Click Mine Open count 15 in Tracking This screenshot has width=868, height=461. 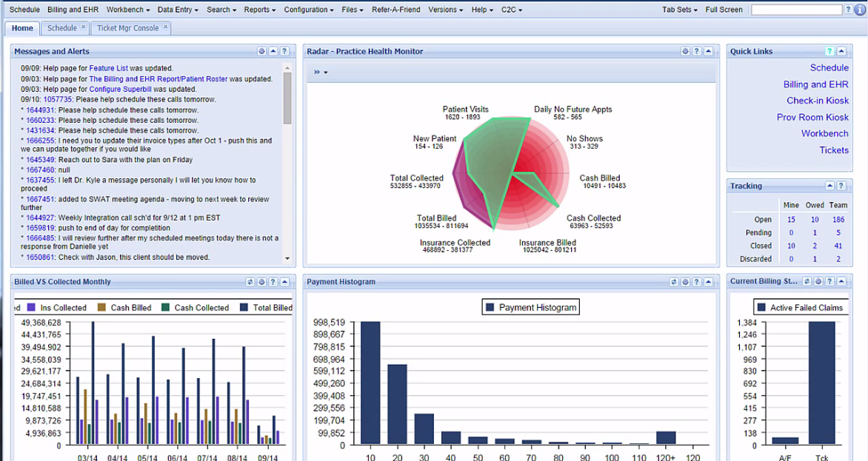pos(791,220)
